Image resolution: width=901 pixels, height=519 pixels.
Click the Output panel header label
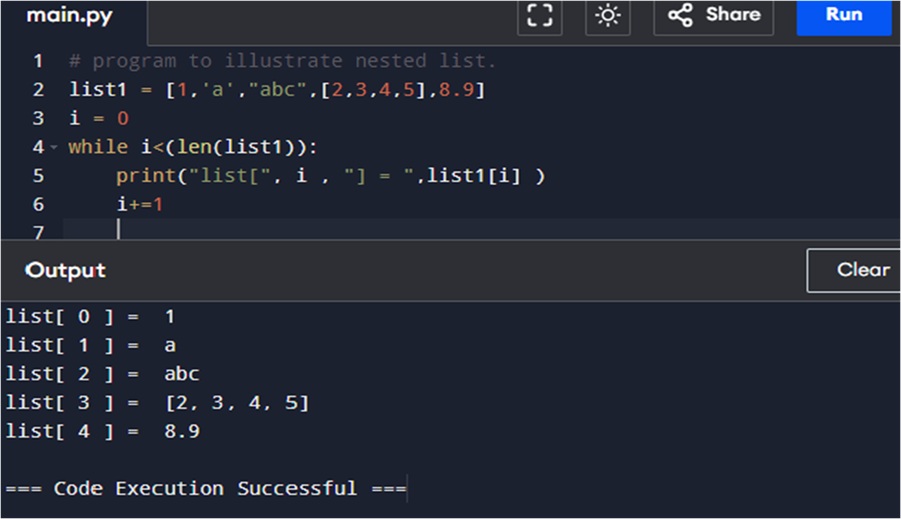point(65,270)
